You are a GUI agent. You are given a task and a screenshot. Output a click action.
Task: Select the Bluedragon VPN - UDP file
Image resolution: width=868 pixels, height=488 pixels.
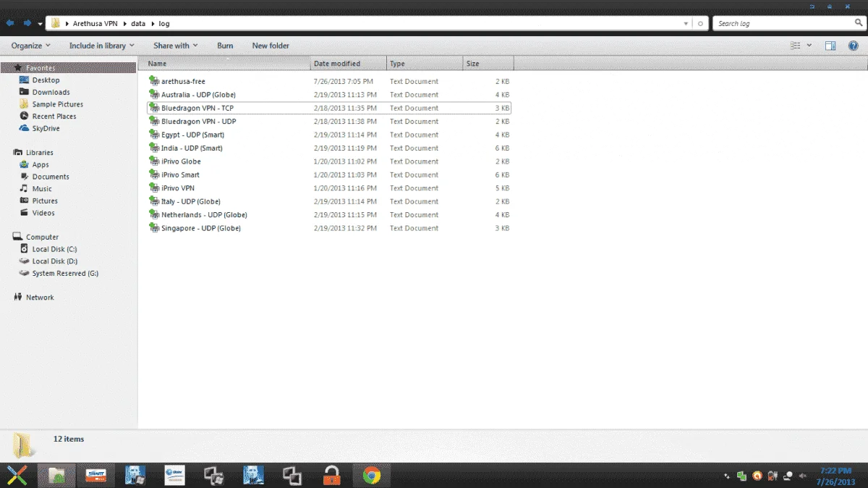[198, 122]
